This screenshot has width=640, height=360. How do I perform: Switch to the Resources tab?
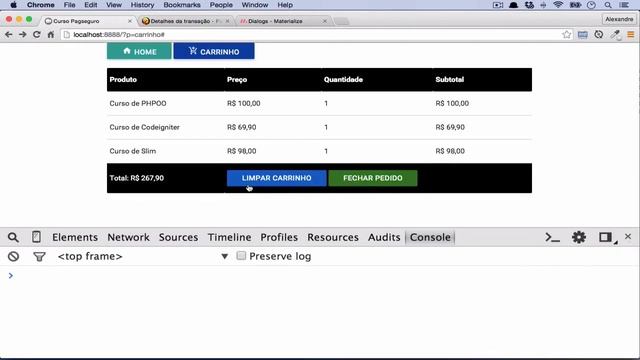click(x=333, y=237)
